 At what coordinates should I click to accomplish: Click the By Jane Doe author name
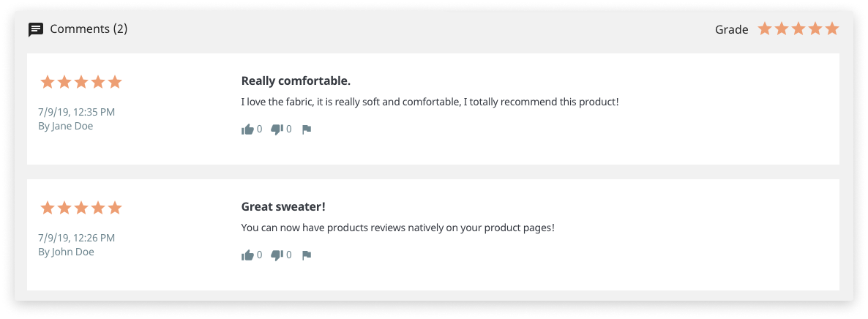(x=65, y=126)
